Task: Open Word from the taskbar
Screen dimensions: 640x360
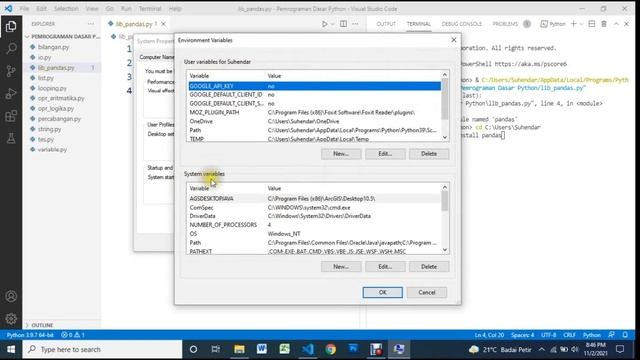Action: pos(262,349)
